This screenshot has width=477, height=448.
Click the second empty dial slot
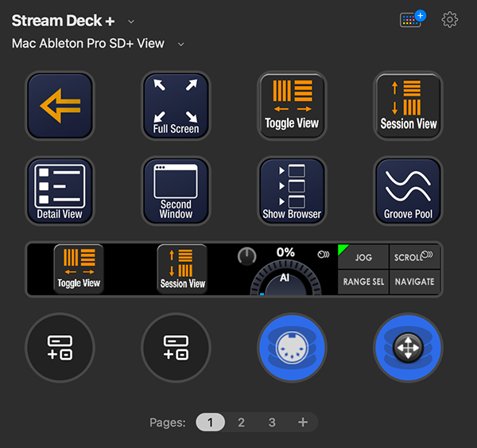[x=176, y=348]
